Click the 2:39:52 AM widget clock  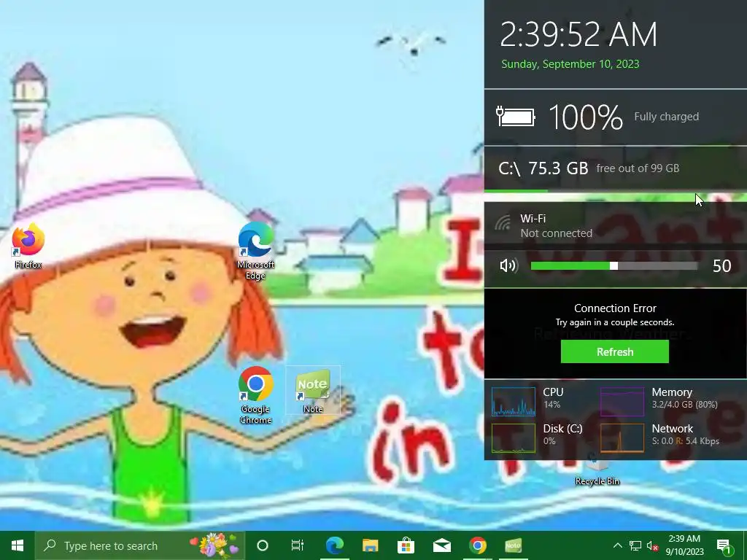pos(578,34)
